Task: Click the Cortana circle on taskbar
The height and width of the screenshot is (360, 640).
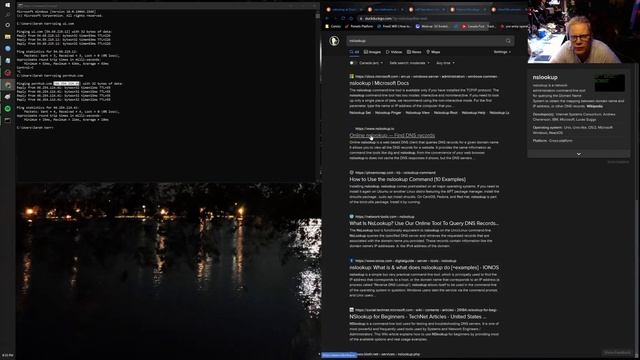Action: coord(7,25)
